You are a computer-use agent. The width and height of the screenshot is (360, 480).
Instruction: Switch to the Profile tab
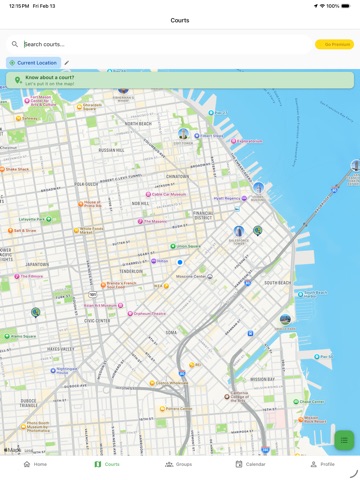click(322, 464)
